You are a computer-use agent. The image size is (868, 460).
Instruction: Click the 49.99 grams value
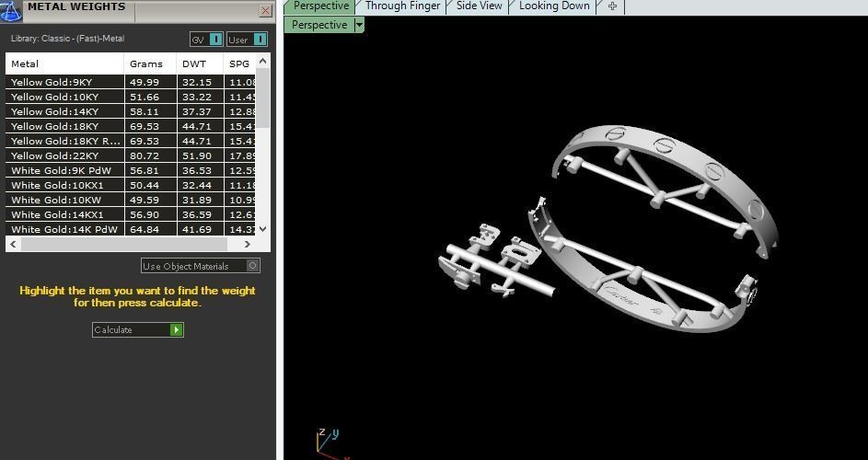coord(144,82)
